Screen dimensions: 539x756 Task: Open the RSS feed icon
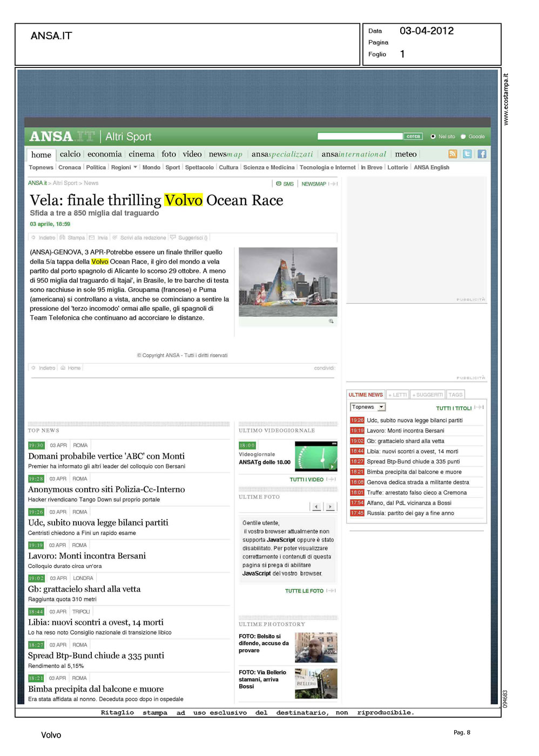coord(453,154)
